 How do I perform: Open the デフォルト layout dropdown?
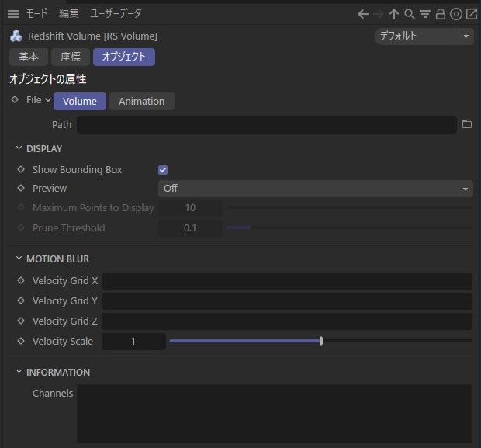pyautogui.click(x=417, y=36)
